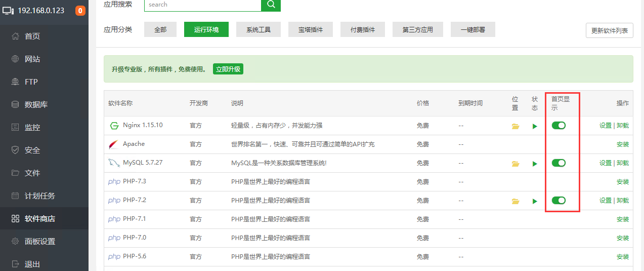Click the MySQL dolphin logo icon
This screenshot has width=644, height=271.
point(114,163)
